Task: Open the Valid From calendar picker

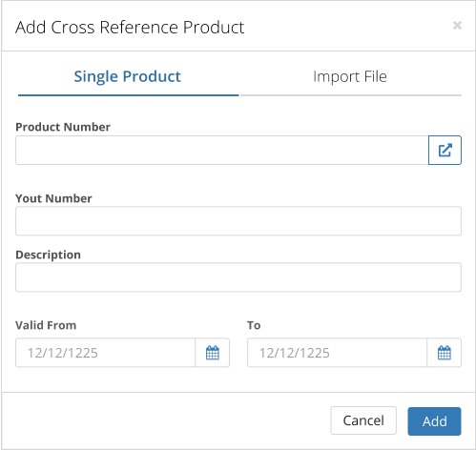Action: coord(213,353)
